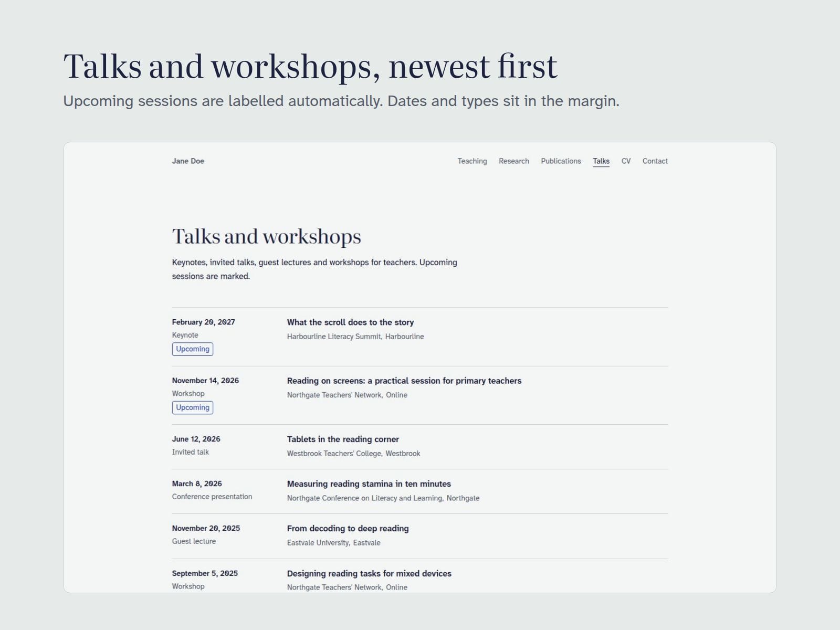Click the November 14, 2026 date
This screenshot has width=840, height=630.
pyautogui.click(x=205, y=380)
